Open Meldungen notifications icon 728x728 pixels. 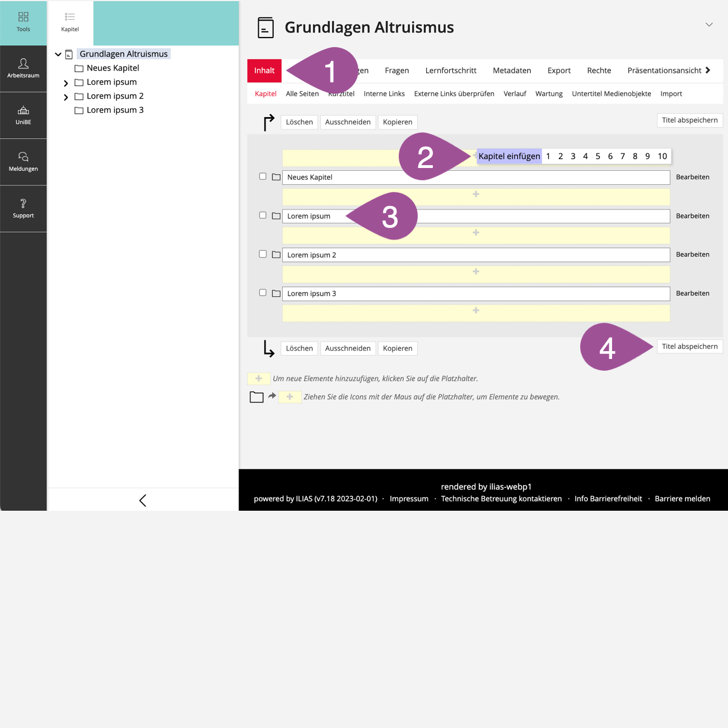(23, 161)
